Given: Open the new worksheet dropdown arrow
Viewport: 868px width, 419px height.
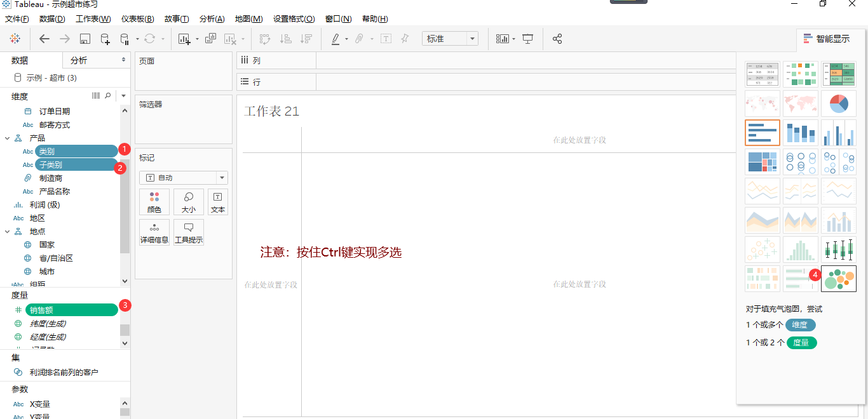Looking at the screenshot, I should click(197, 39).
